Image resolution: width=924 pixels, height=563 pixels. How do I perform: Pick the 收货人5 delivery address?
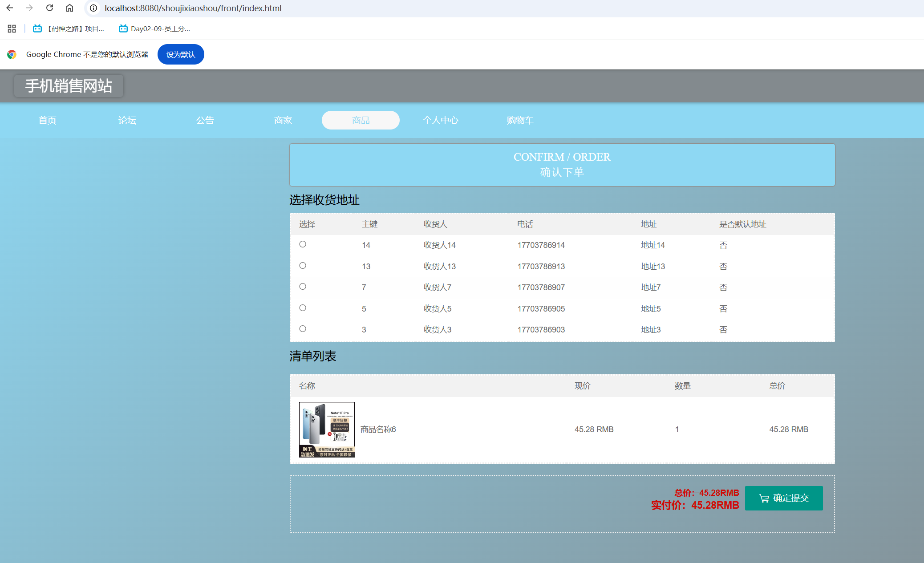tap(303, 308)
